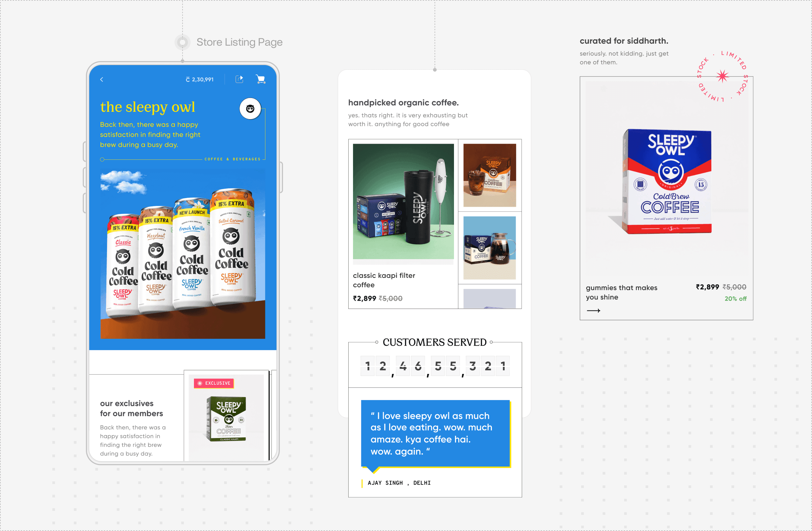Click the blue cold brew pitcher thumbnail
This screenshot has width=812, height=531.
[490, 248]
